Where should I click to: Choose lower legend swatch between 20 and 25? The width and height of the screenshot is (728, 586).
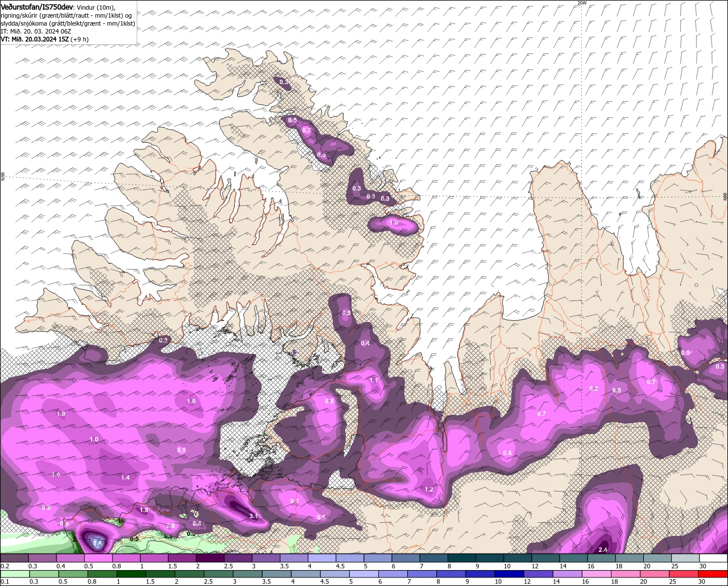point(655,573)
